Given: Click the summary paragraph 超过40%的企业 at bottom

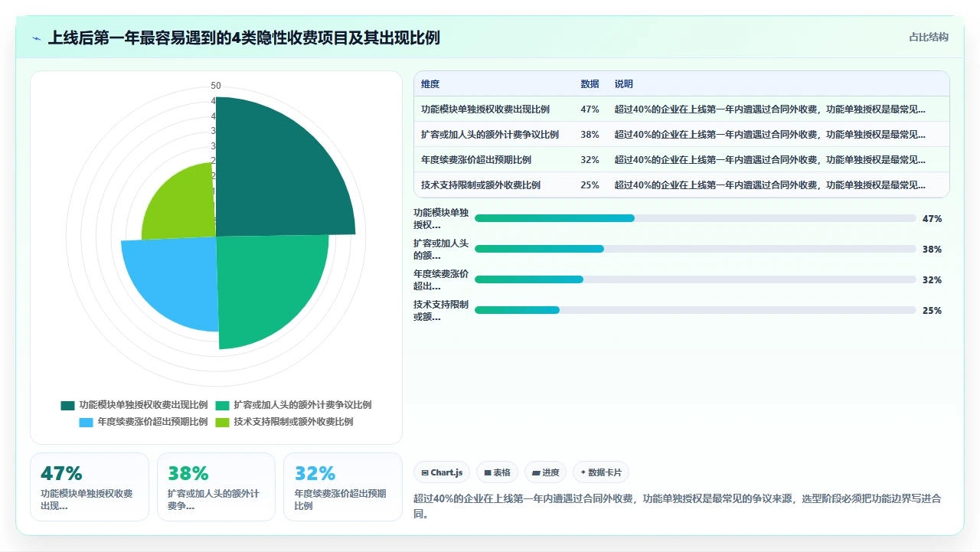Looking at the screenshot, I should [678, 506].
